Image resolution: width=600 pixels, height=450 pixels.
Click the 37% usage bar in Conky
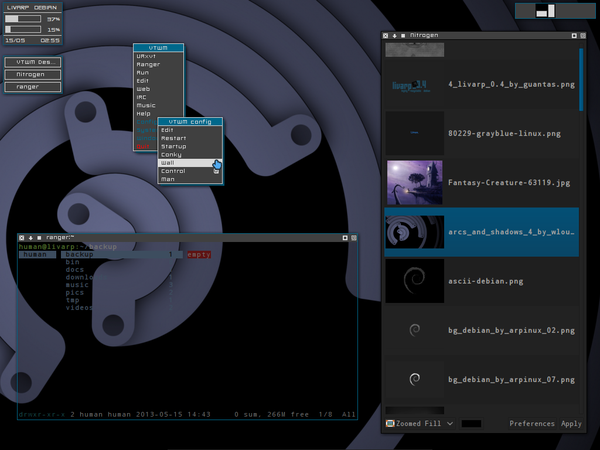coord(23,19)
